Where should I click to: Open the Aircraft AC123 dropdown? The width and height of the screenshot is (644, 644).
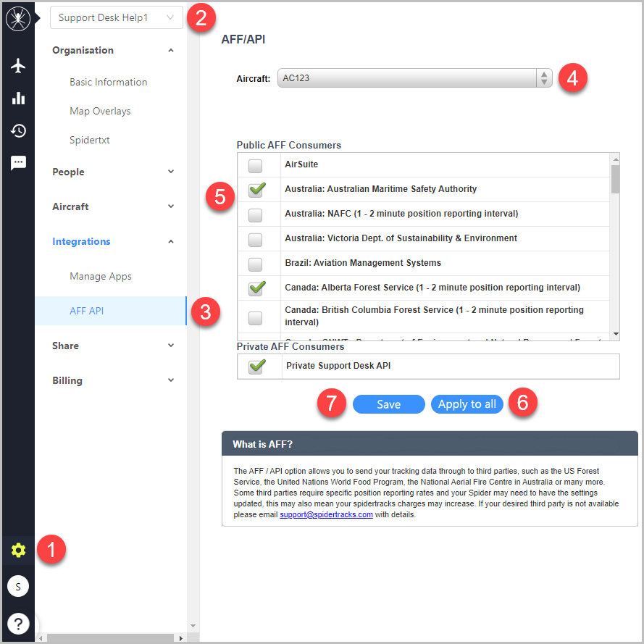[414, 78]
